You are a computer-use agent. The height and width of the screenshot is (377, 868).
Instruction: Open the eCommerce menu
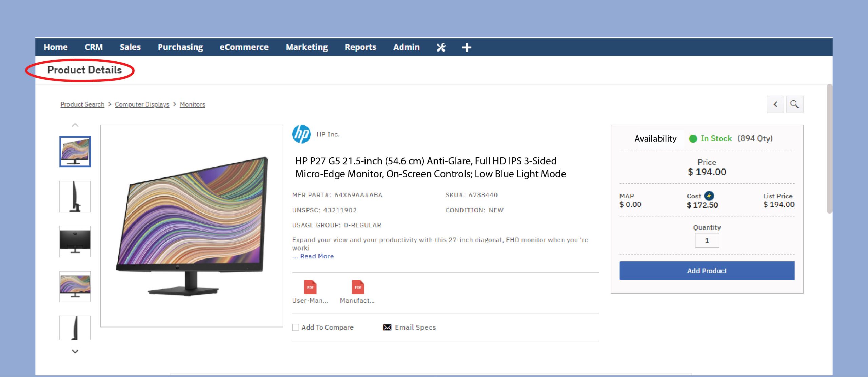coord(244,47)
